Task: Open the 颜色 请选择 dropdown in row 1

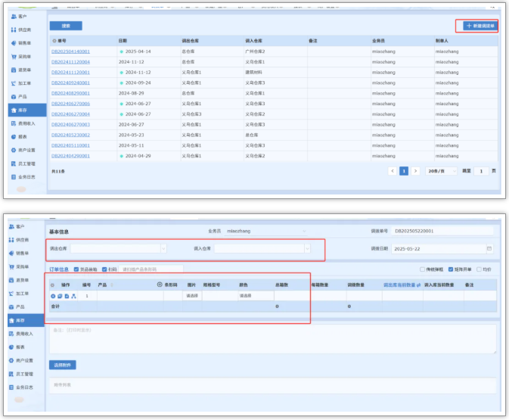Action: [256, 296]
